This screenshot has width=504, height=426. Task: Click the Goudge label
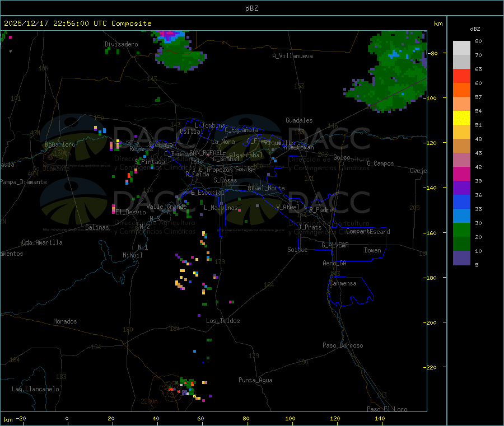(x=246, y=169)
